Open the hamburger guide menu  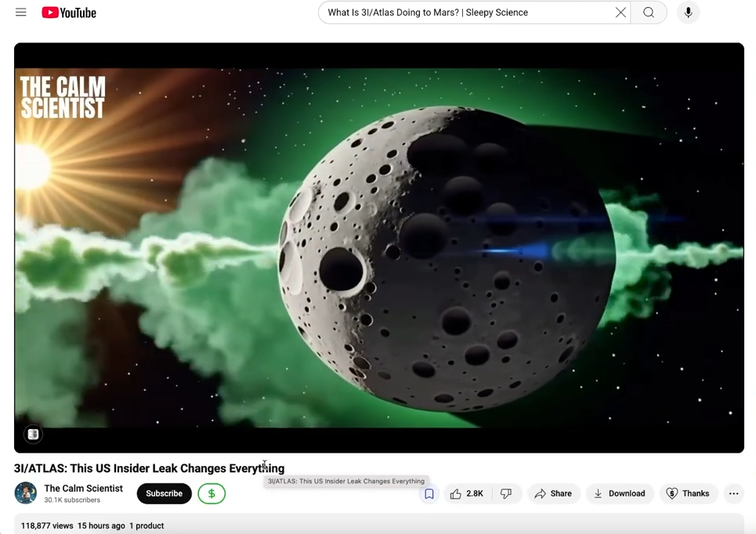[21, 13]
